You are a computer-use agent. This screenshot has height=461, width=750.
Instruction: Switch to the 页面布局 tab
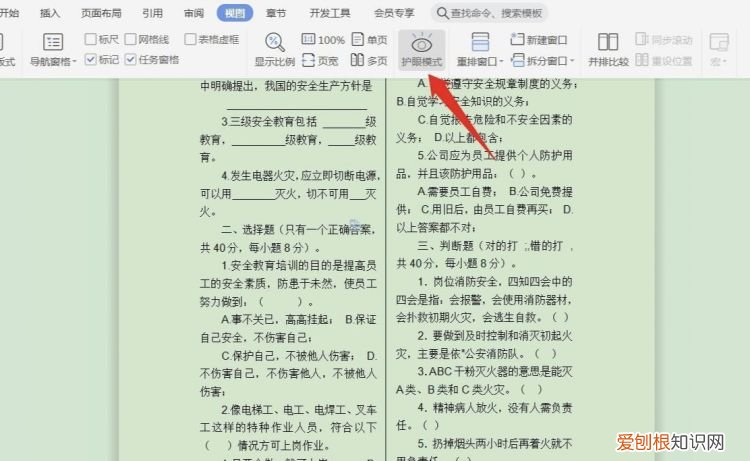tap(101, 13)
